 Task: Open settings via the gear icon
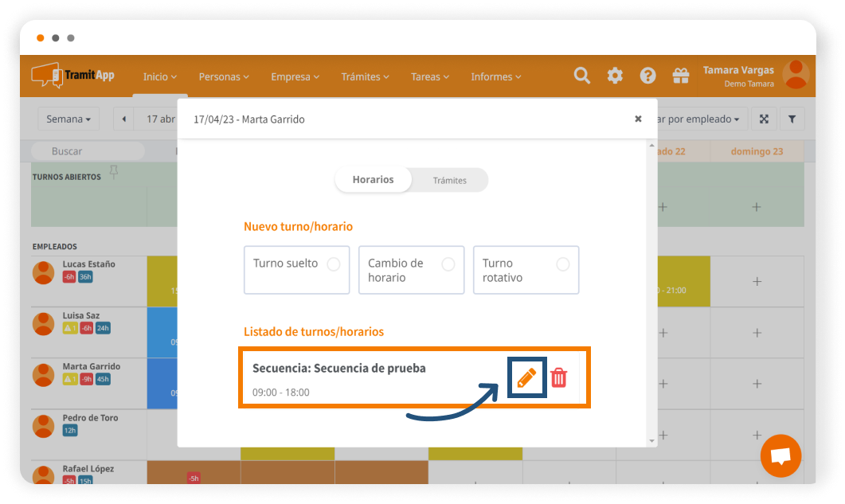(x=615, y=76)
